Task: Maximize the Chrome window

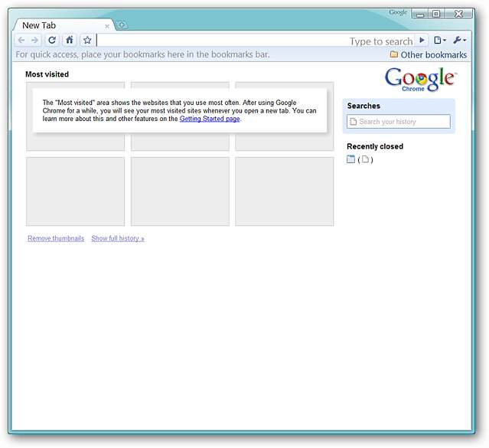Action: [x=436, y=14]
